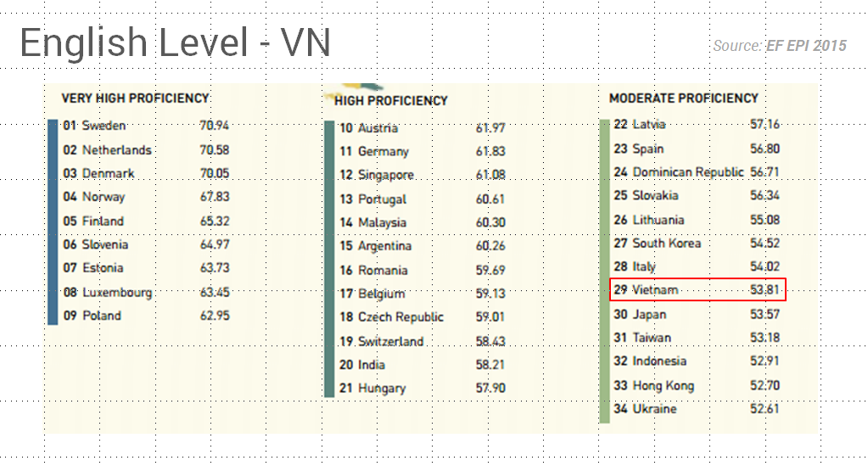Click Japan's score 53.57
This screenshot has height=466, width=868.
point(765,314)
